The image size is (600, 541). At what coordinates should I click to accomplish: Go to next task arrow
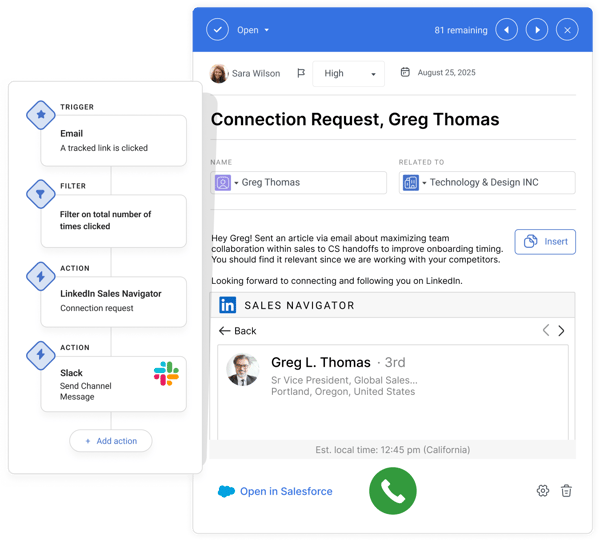pos(538,30)
